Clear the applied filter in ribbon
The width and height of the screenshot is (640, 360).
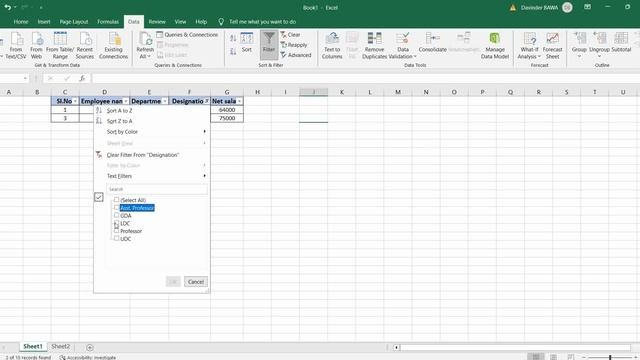(290, 35)
